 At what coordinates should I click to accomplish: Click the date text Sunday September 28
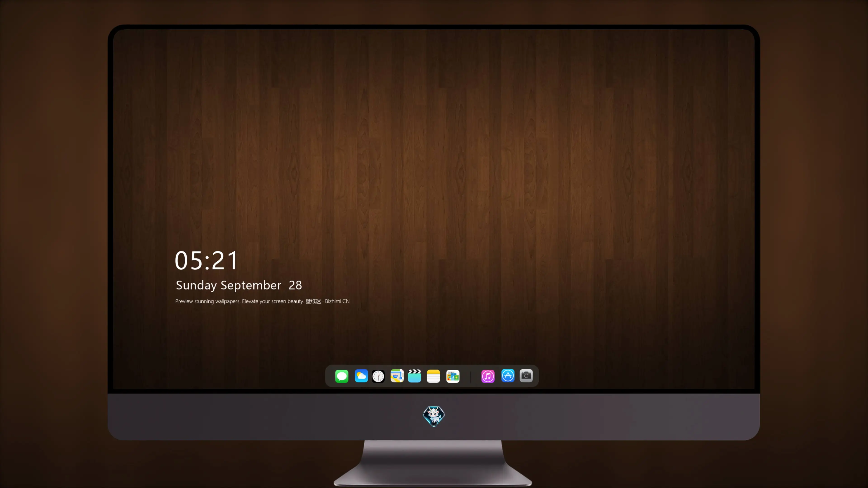[239, 285]
